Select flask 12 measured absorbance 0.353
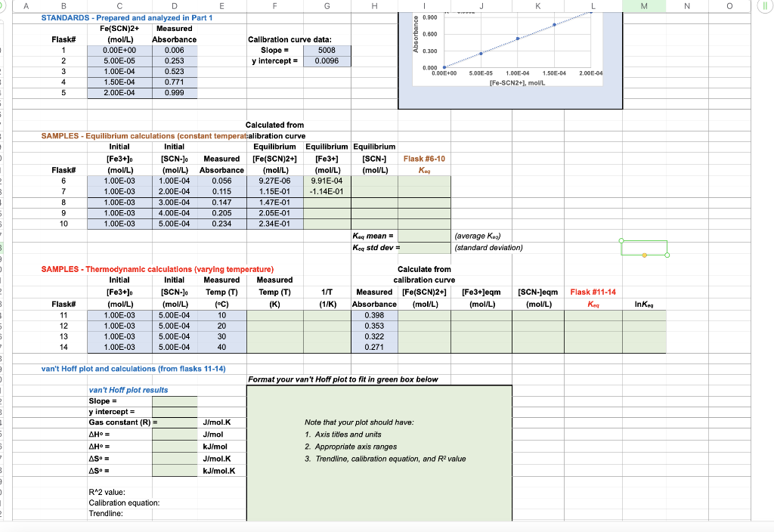 (374, 326)
